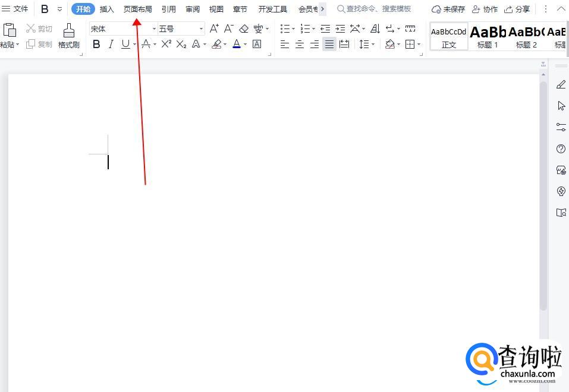Click the command search box

click(x=374, y=9)
